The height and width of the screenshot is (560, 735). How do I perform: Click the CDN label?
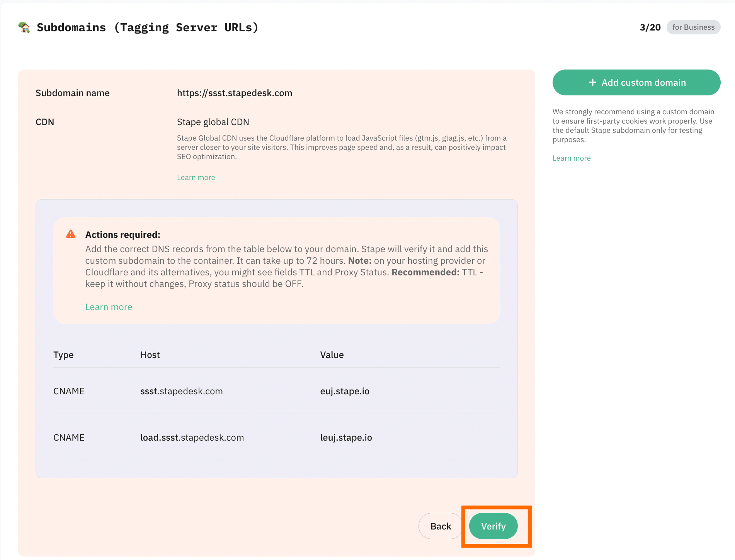tap(45, 122)
